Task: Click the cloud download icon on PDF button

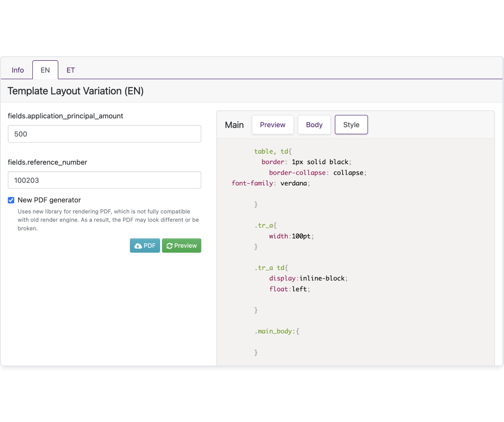Action: 138,246
